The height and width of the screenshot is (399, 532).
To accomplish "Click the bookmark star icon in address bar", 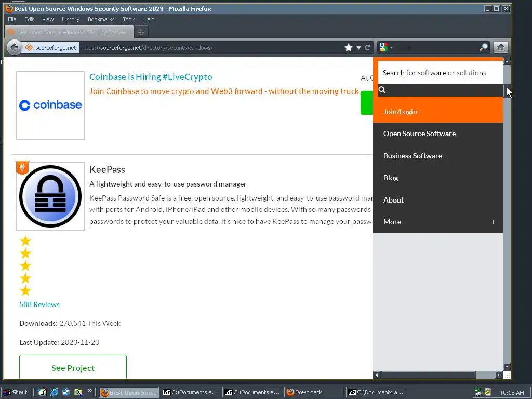I will [x=349, y=47].
